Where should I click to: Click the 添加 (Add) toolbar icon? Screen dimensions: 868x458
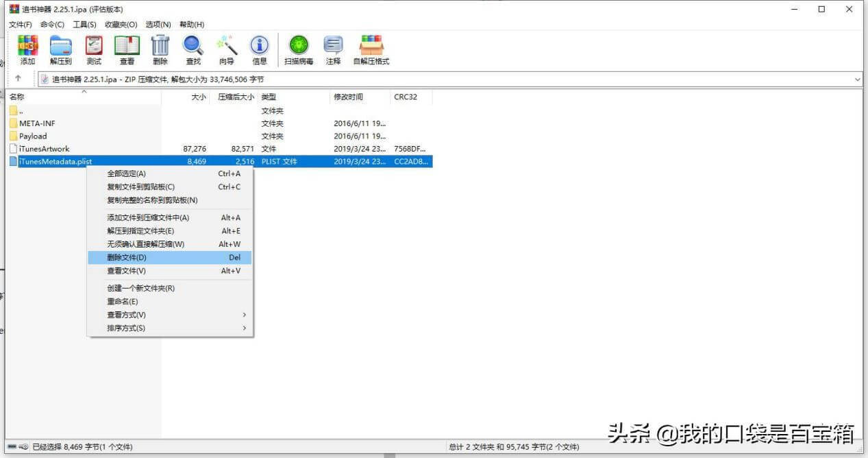27,49
